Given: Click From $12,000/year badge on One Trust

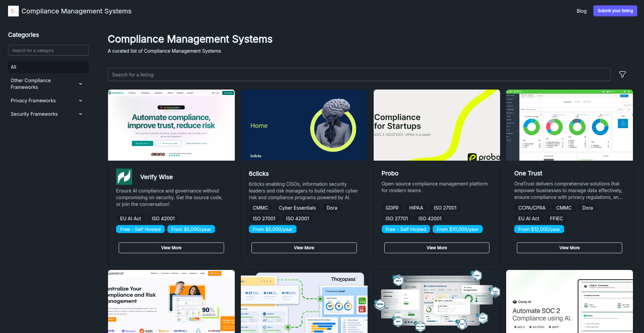Looking at the screenshot, I should [x=539, y=229].
